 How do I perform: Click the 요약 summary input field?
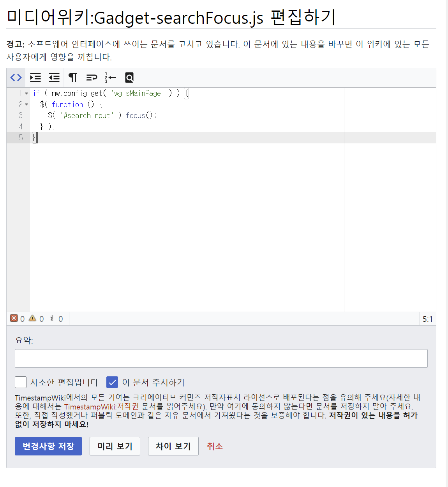point(221,358)
